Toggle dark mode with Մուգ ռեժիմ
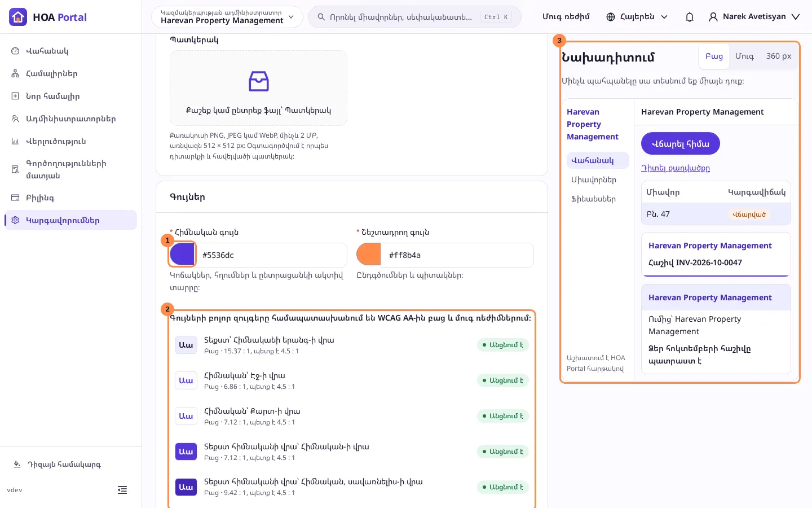 (x=566, y=17)
